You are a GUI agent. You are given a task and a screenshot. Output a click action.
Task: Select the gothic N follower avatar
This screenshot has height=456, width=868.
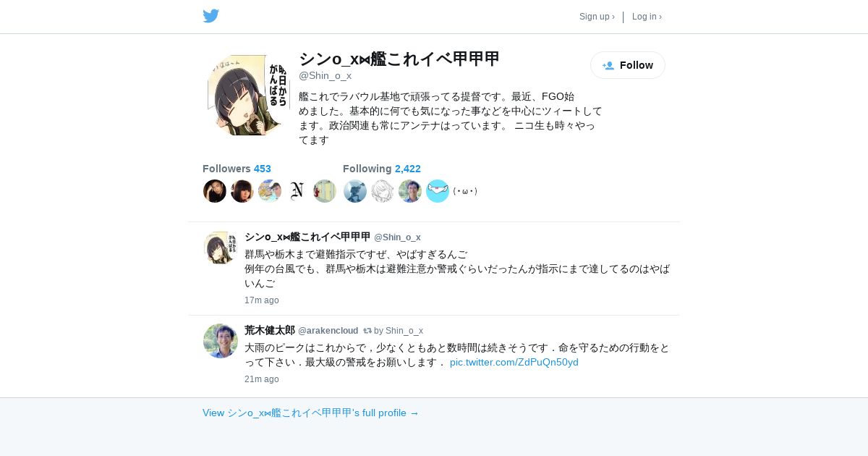297,191
